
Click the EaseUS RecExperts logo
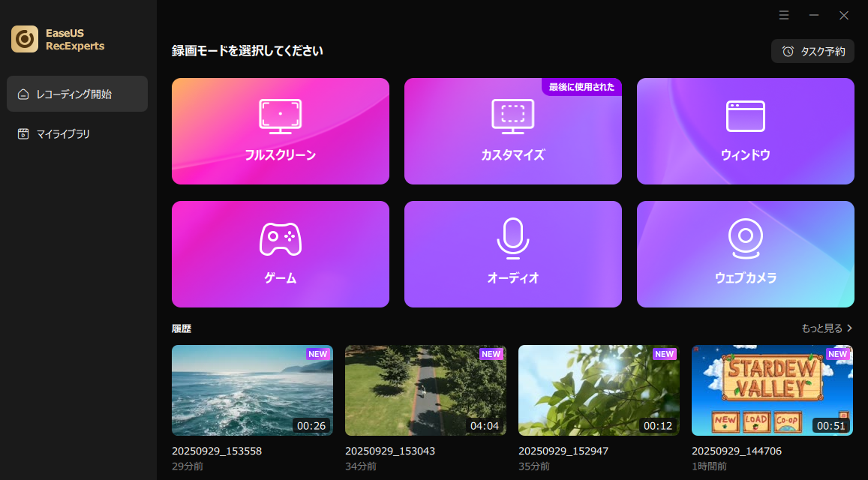pos(25,38)
